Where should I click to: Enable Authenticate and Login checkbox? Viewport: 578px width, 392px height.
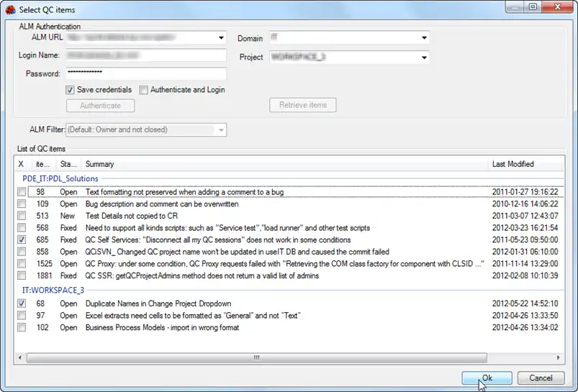tap(144, 90)
